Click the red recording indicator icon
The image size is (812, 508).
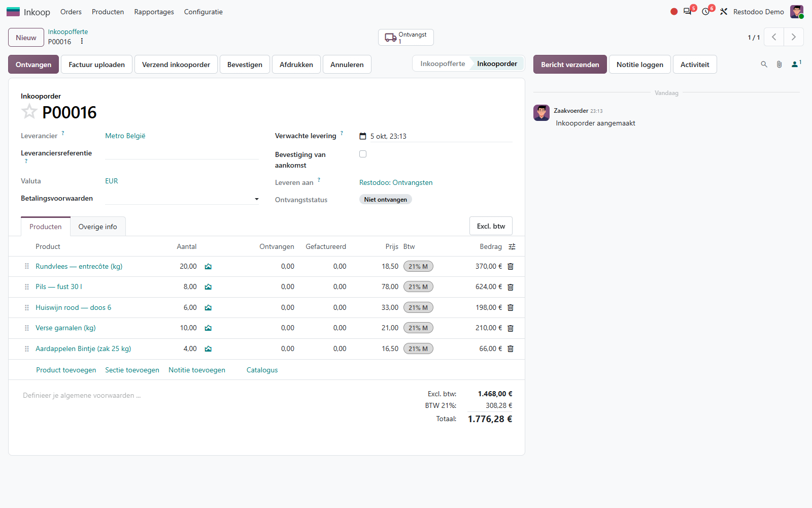(x=674, y=12)
